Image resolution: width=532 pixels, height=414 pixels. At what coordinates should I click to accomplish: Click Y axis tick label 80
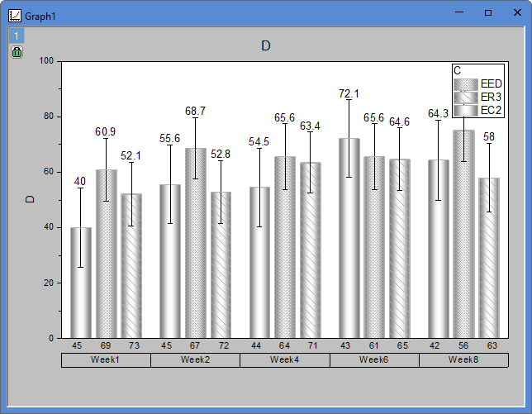coord(49,117)
